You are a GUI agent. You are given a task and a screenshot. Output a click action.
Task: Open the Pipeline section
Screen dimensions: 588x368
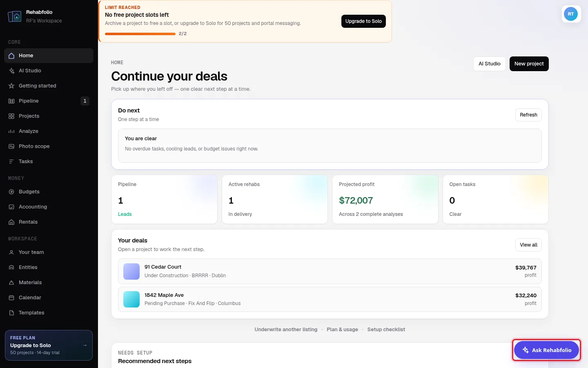tap(49, 101)
